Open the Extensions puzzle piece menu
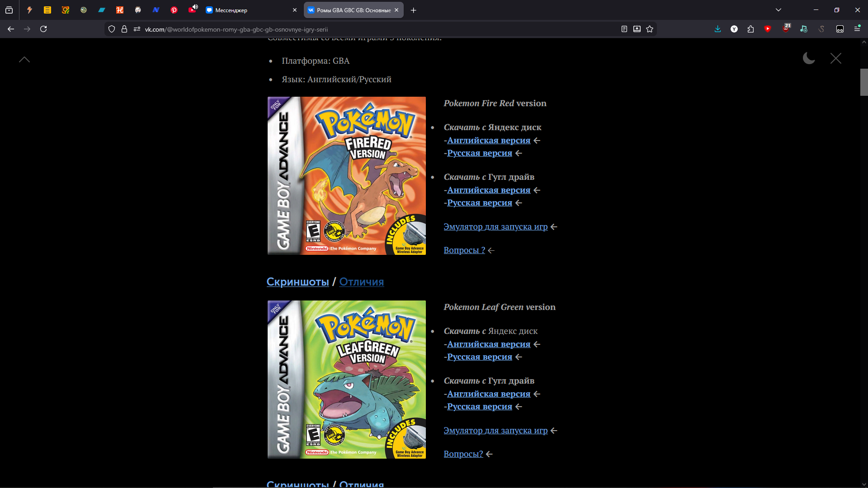 coord(750,29)
